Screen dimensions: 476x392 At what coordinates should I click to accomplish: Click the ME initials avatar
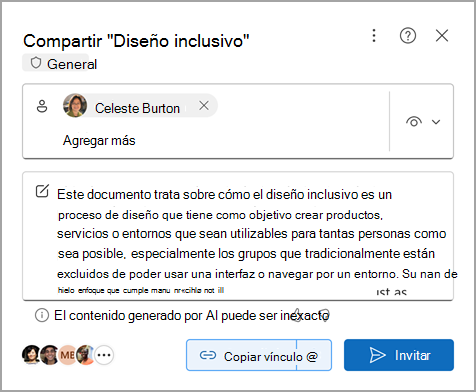pyautogui.click(x=68, y=355)
